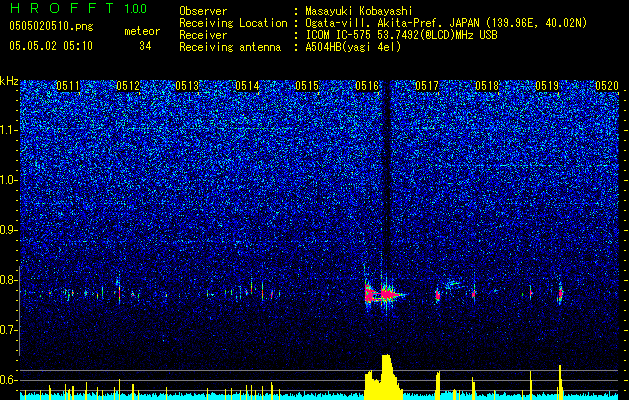Click the 0517 time marker
Image resolution: width=629 pixels, height=400 pixels.
pyautogui.click(x=427, y=86)
